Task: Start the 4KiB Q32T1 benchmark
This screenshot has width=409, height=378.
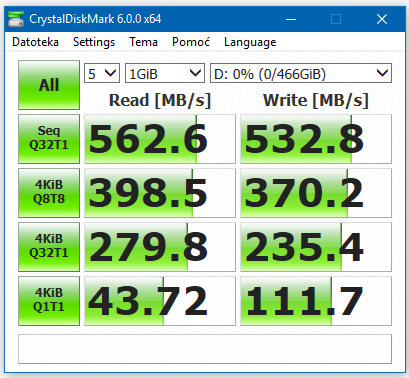Action: point(49,247)
